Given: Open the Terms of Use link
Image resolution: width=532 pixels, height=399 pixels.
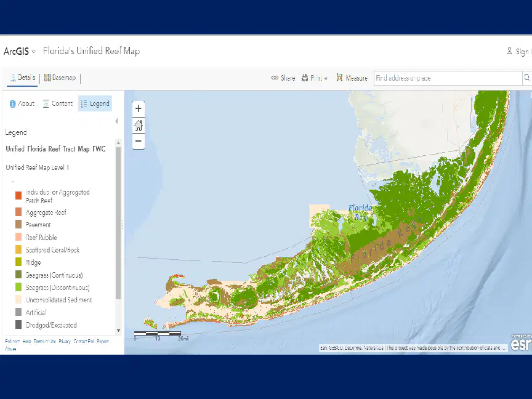Looking at the screenshot, I should (45, 341).
